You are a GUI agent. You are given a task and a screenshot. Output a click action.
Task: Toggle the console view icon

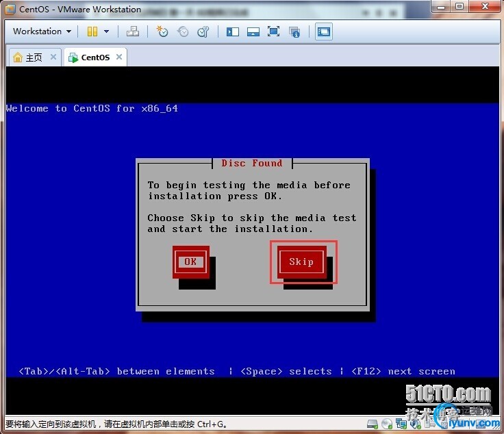click(324, 31)
